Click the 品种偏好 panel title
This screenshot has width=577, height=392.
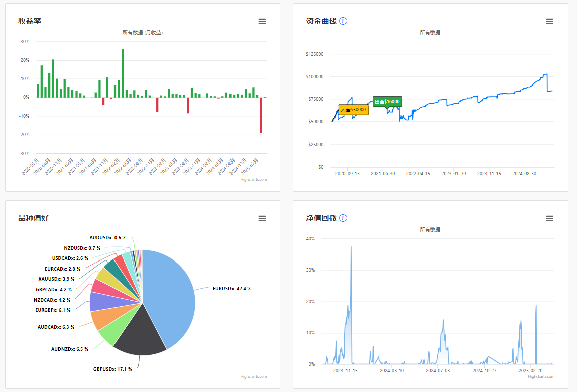[x=34, y=218]
